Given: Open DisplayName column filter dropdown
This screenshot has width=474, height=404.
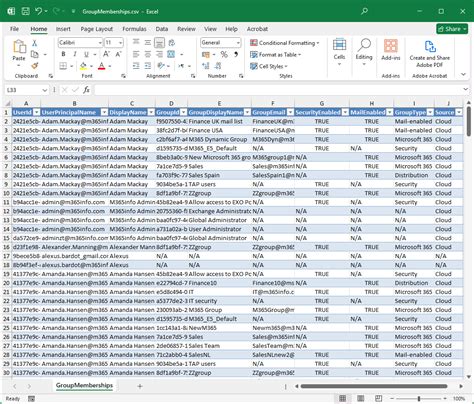Looking at the screenshot, I should 151,113.
